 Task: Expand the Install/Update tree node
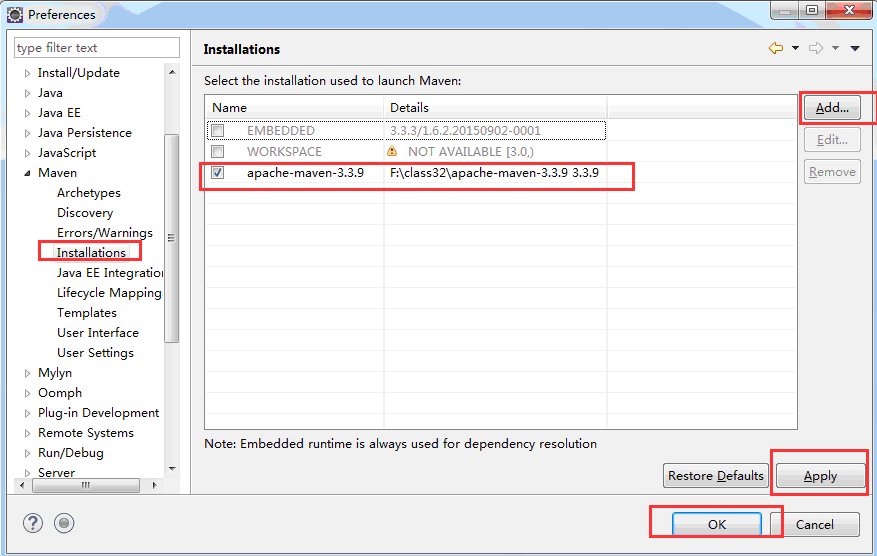(27, 73)
